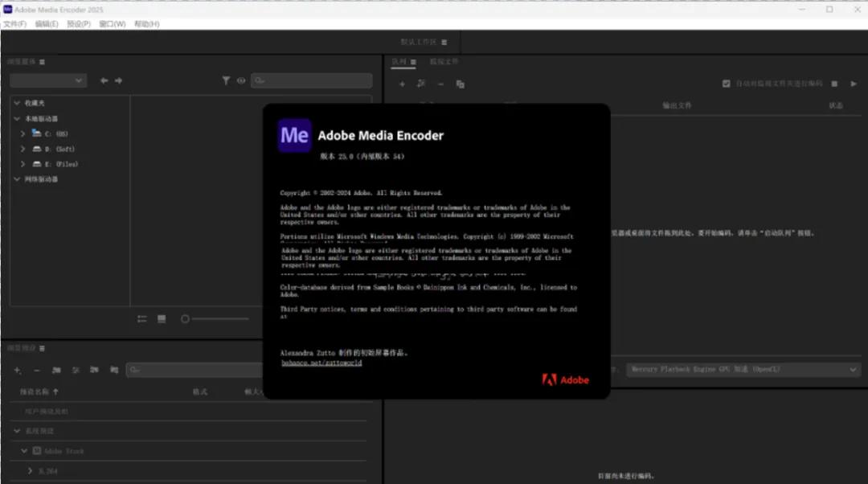Click the media browser search field
868x484 pixels.
(x=312, y=80)
